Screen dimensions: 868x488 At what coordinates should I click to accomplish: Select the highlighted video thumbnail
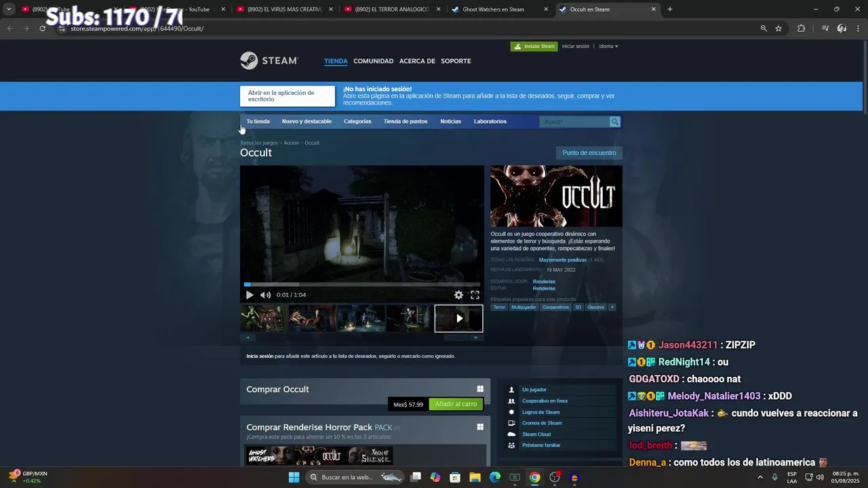[458, 319]
